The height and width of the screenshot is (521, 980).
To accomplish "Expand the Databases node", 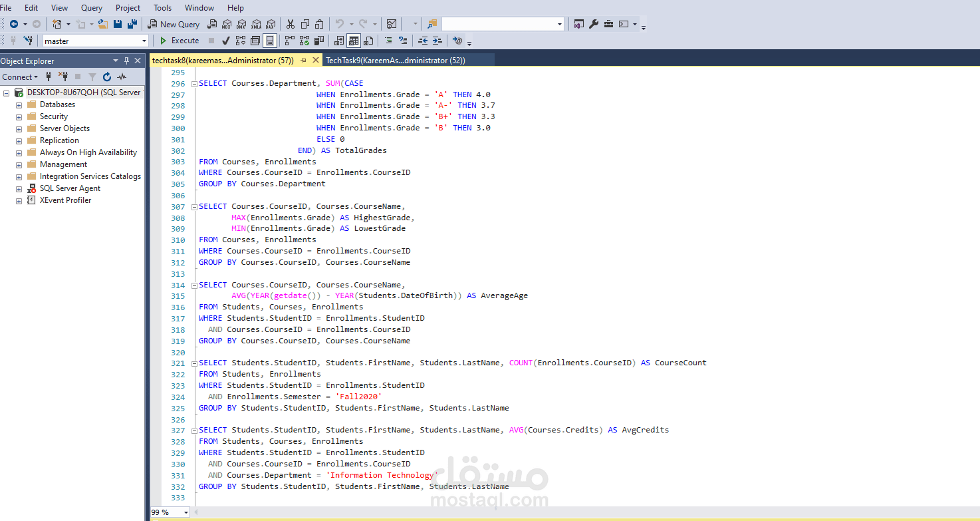I will point(19,105).
